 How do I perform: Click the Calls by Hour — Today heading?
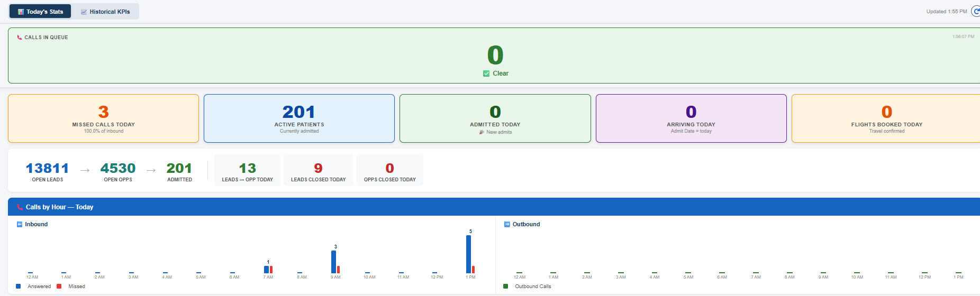(59, 207)
